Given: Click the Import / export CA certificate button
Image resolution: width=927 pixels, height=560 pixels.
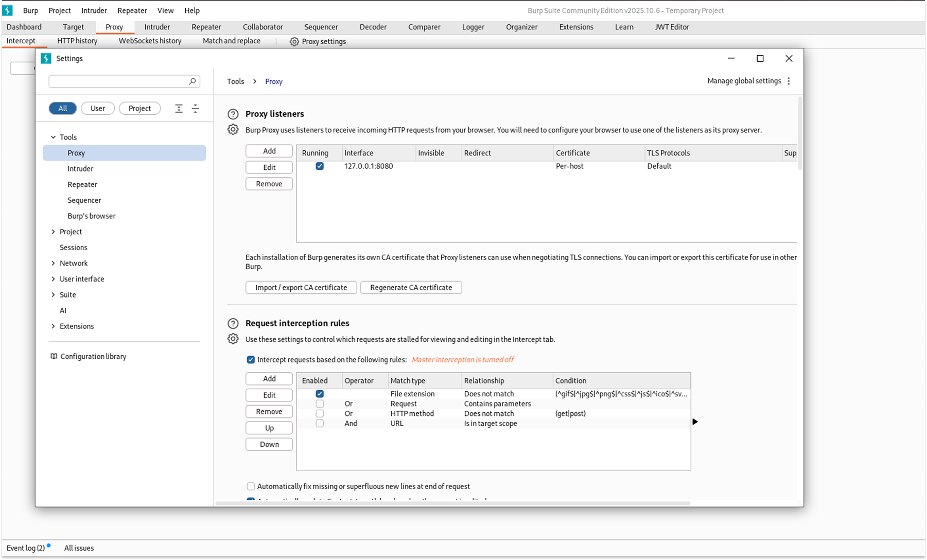Looking at the screenshot, I should click(x=301, y=287).
